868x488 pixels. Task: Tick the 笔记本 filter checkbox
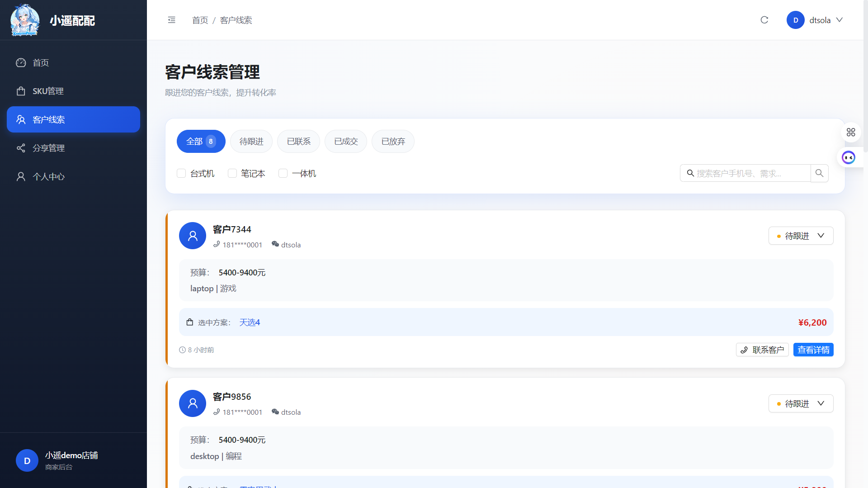(x=232, y=174)
